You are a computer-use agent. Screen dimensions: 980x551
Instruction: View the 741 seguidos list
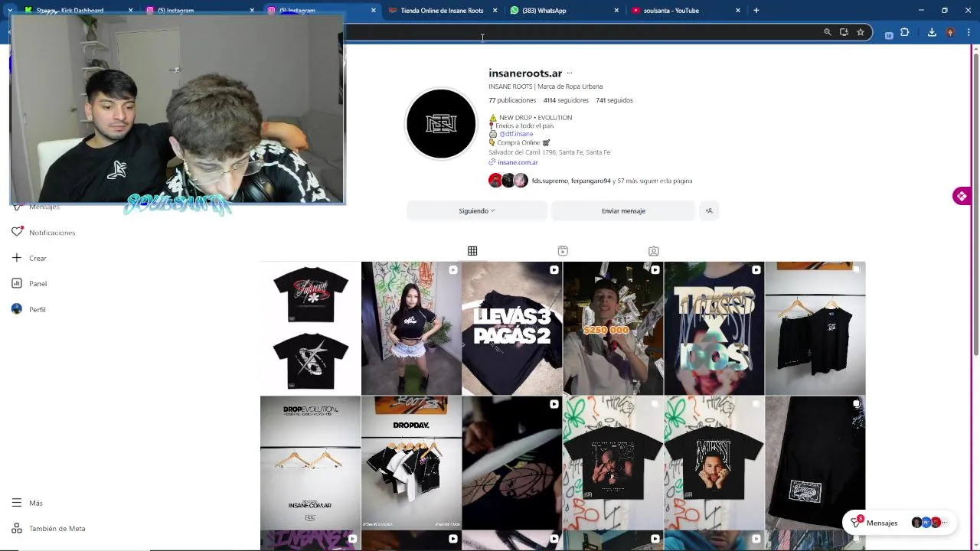tap(614, 100)
